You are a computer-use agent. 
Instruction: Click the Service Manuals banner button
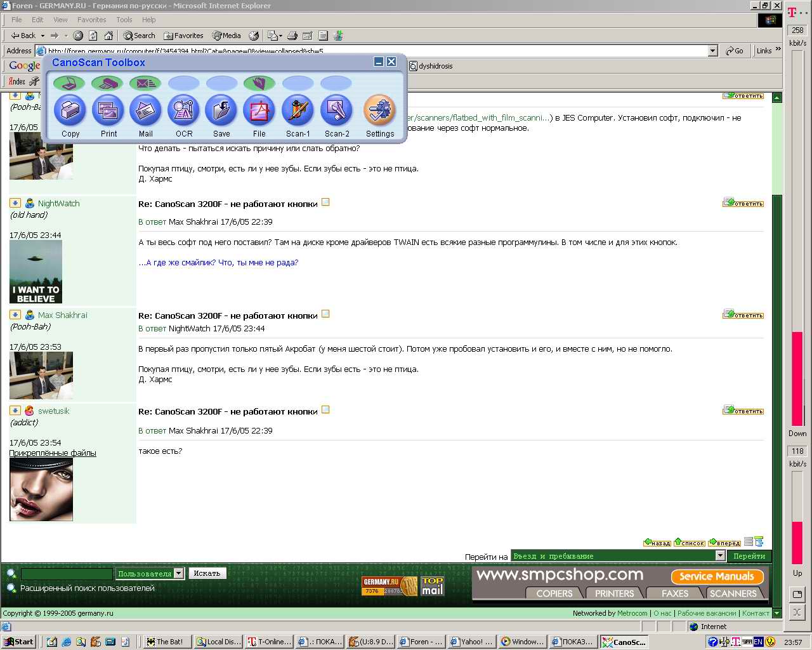(717, 576)
